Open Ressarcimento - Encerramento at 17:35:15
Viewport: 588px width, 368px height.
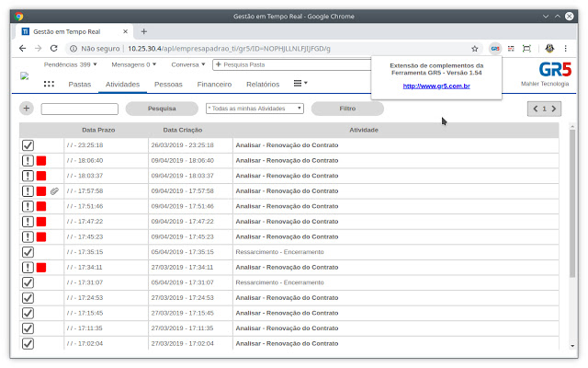[279, 252]
